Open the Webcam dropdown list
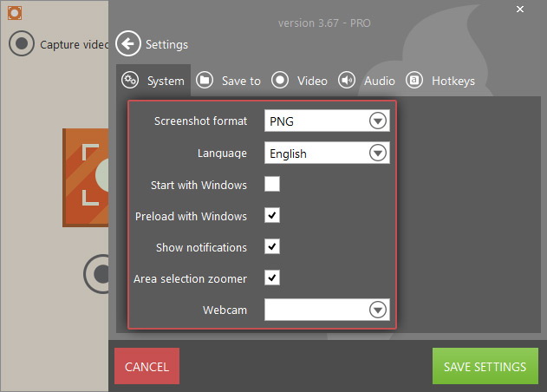The image size is (547, 392). point(377,310)
